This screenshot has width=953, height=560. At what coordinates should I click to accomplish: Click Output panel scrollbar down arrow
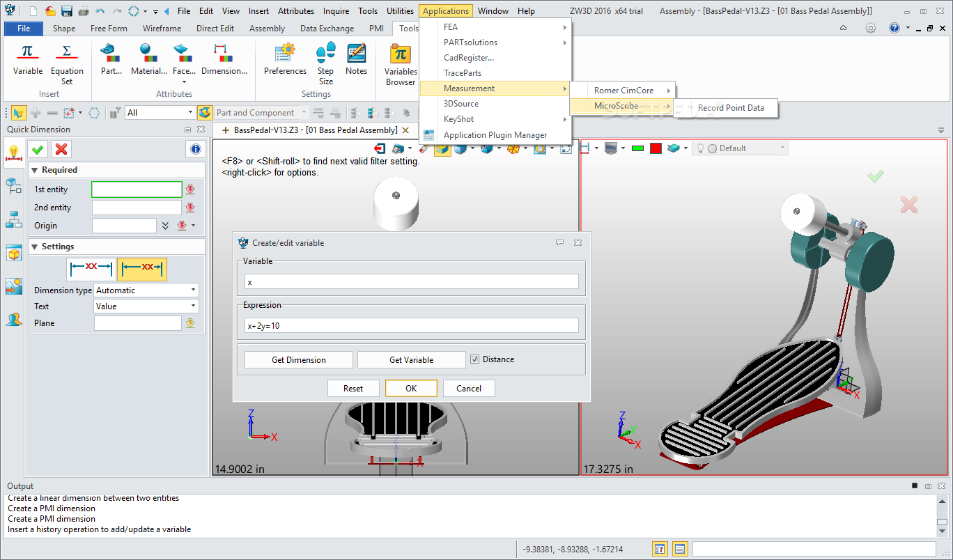[941, 533]
